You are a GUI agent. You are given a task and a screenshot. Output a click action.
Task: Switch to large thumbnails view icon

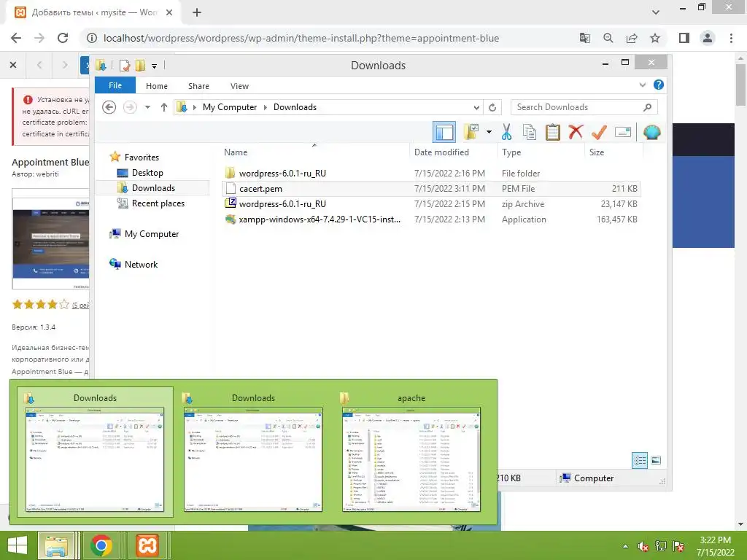[656, 461]
